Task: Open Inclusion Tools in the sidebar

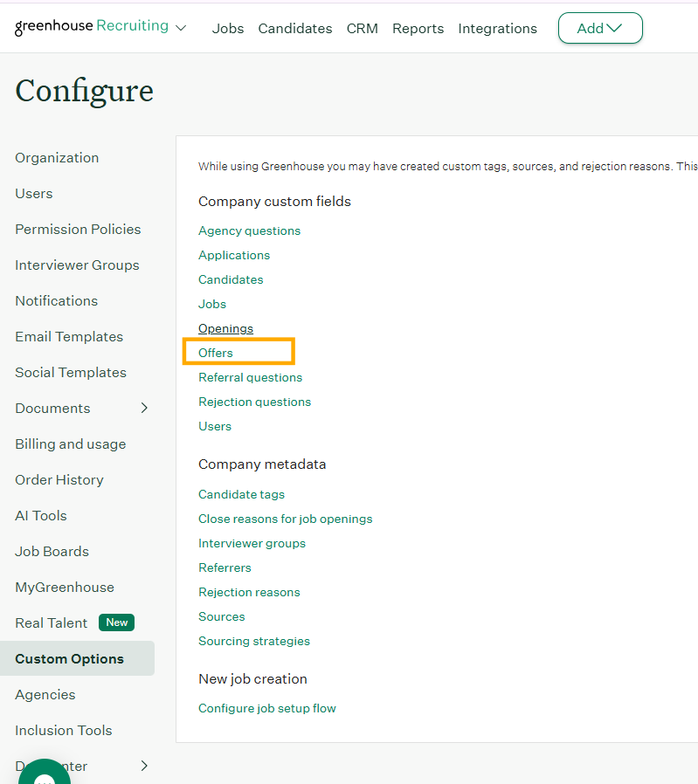Action: coord(64,731)
